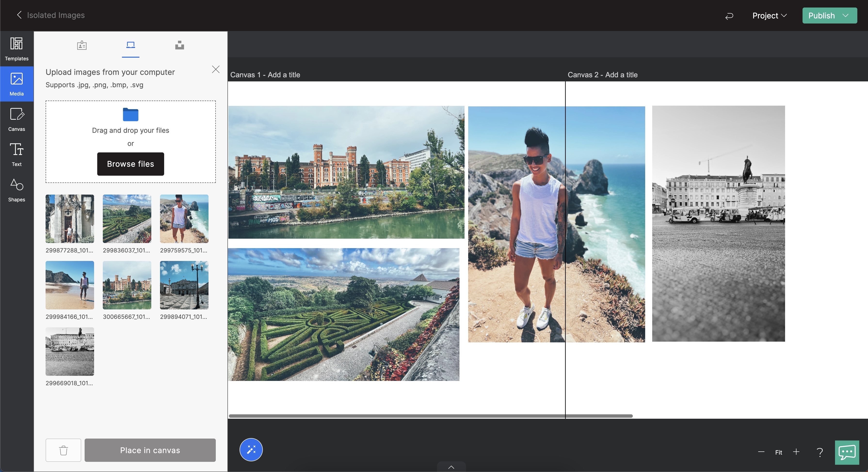
Task: Open the chat support widget
Action: pos(847,452)
